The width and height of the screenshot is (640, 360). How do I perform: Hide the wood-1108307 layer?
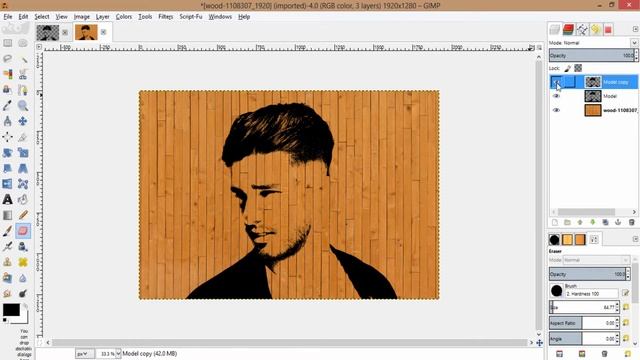pos(556,110)
